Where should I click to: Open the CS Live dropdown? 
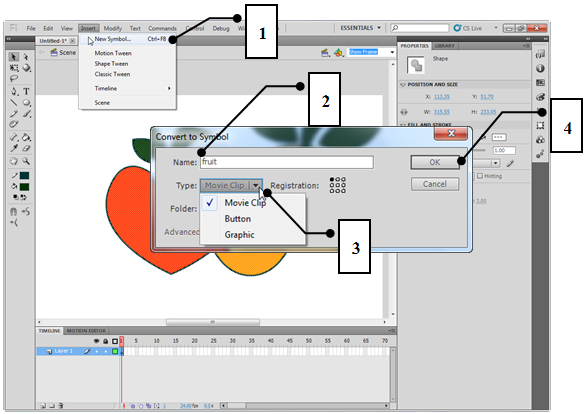click(x=496, y=28)
